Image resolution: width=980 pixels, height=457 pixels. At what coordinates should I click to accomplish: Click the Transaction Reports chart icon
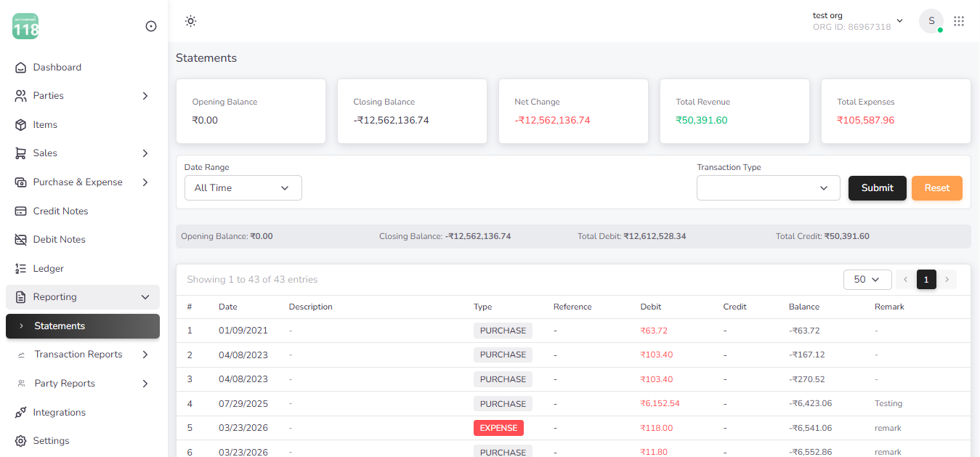[21, 355]
